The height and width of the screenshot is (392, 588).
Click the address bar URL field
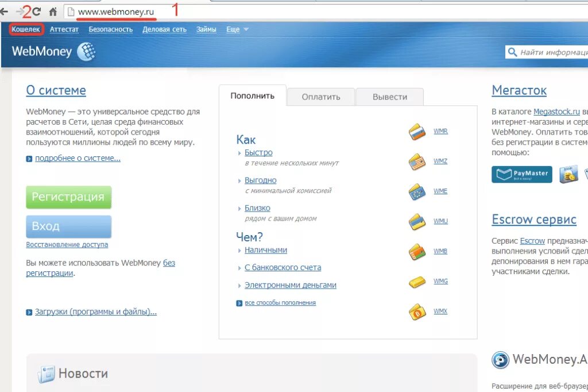coord(326,11)
